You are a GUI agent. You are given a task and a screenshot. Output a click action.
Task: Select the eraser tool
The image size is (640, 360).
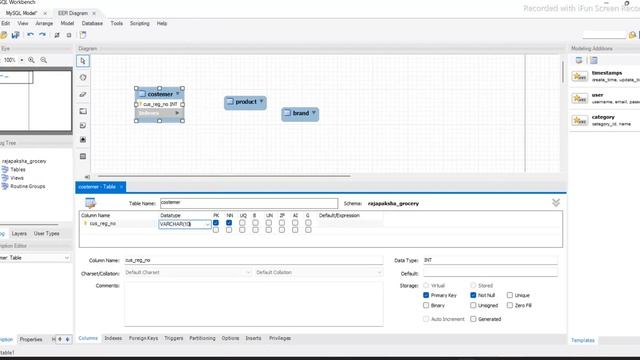click(83, 94)
